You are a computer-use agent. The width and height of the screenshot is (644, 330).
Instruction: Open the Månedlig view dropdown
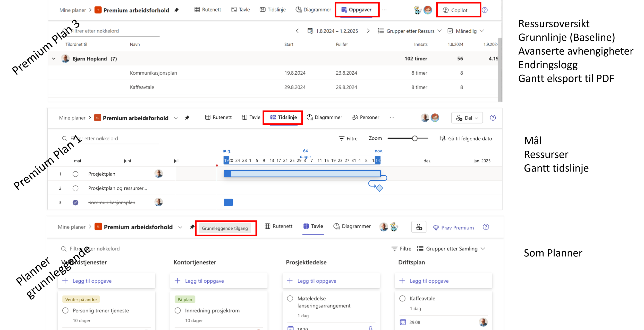466,31
